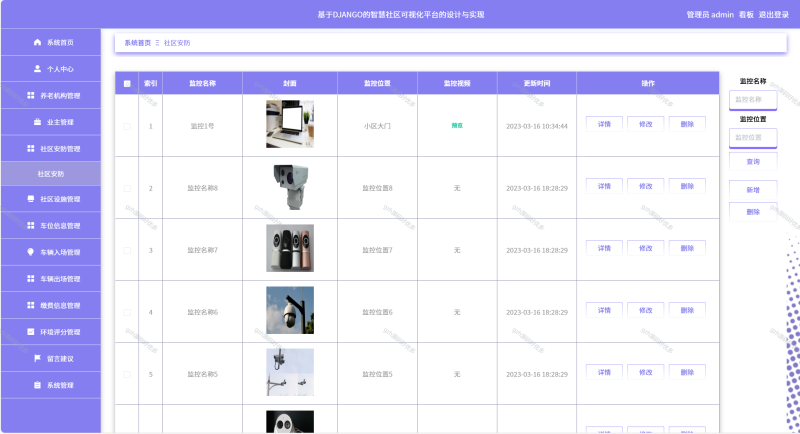
Task: Click 删除 for 监控1号
Action: point(687,124)
